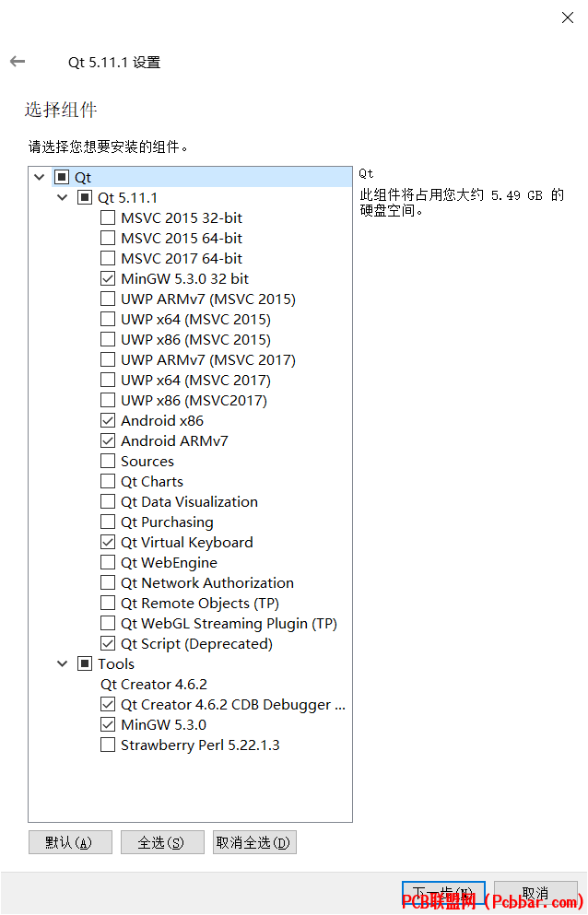Click the 取消全选(D) deselect all button
The image size is (588, 915).
tap(254, 842)
